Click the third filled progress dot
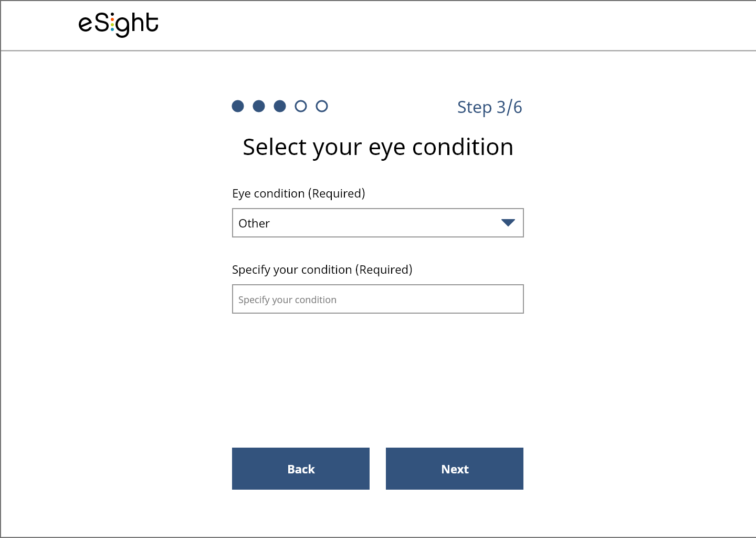Screen dimensions: 756x538 tap(280, 106)
